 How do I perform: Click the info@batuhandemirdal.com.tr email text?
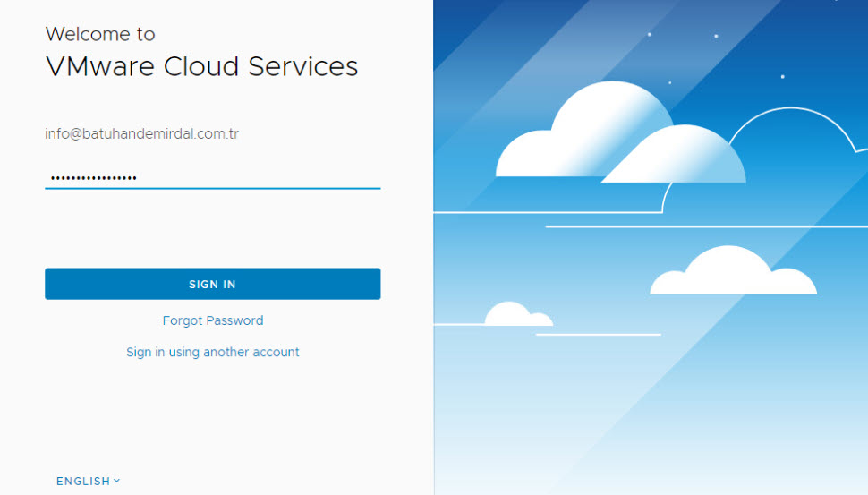[x=141, y=134]
